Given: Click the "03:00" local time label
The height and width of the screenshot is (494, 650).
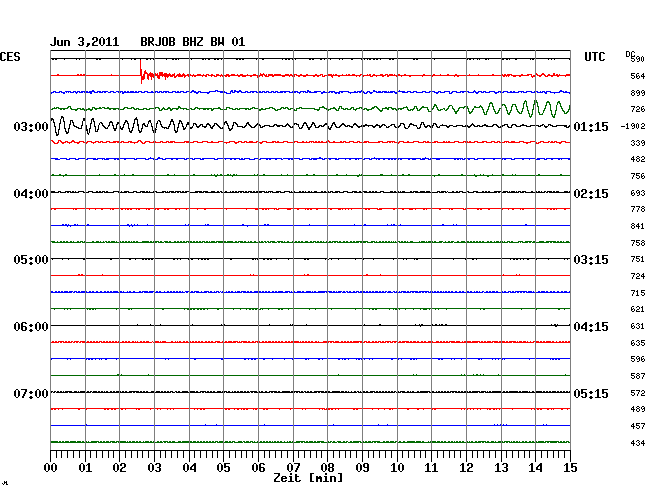Looking at the screenshot, I should [31, 127].
